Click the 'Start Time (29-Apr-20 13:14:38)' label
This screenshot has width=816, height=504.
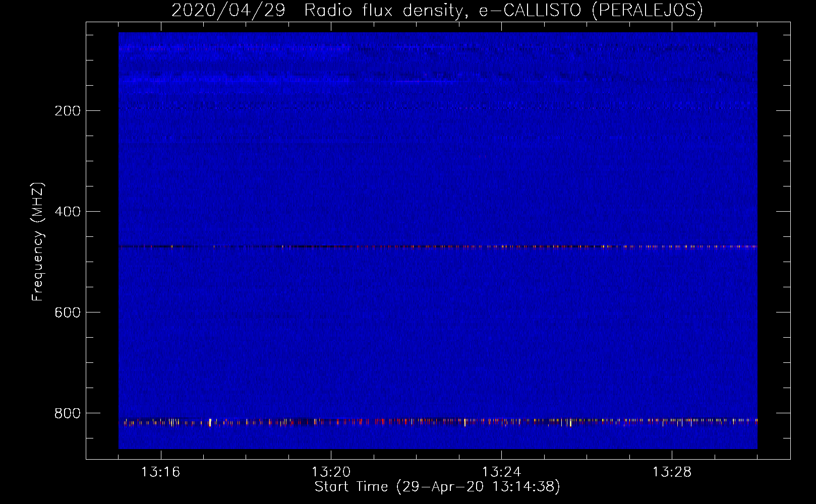point(437,487)
